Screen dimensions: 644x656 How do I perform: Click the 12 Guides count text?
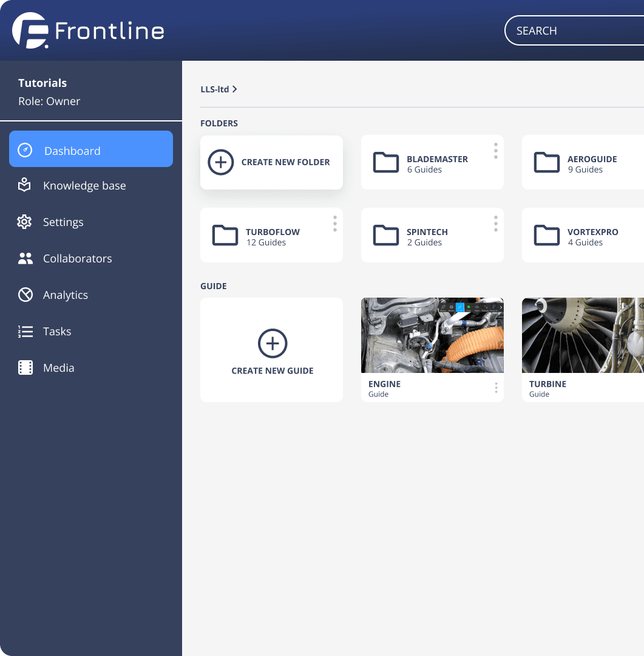266,242
